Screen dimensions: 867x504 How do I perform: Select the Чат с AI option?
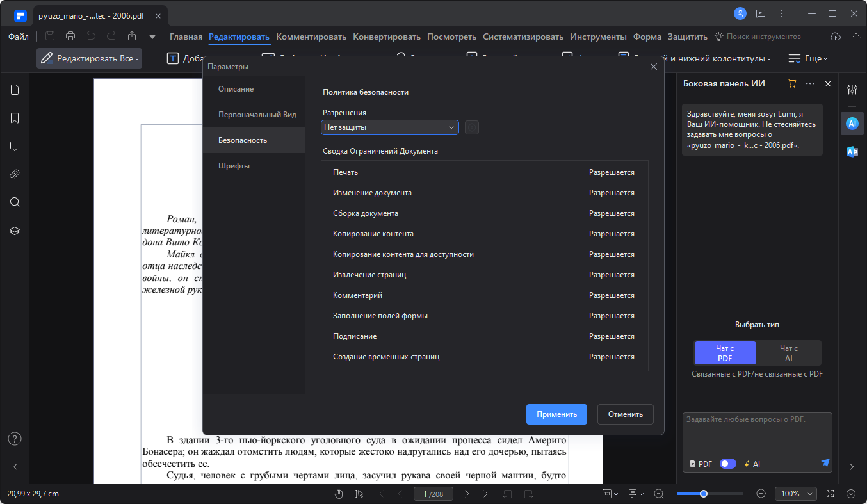(x=789, y=353)
